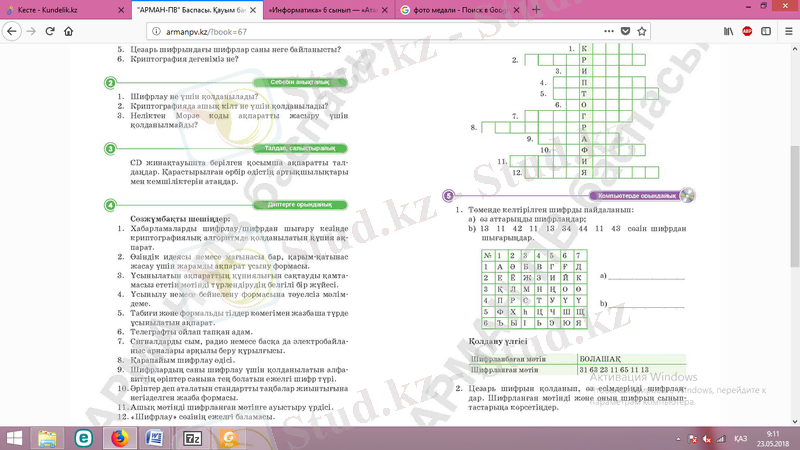
Task: Open the Firefox Library icon
Action: [726, 31]
